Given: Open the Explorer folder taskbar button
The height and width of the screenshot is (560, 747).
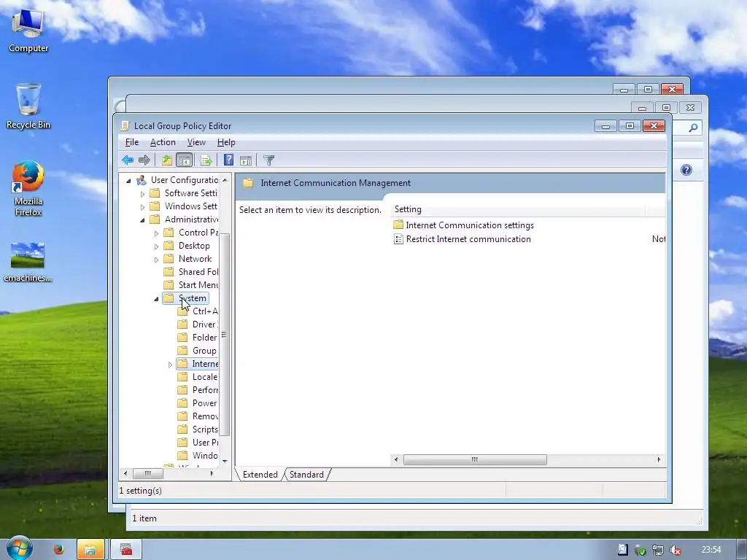Looking at the screenshot, I should pos(90,550).
